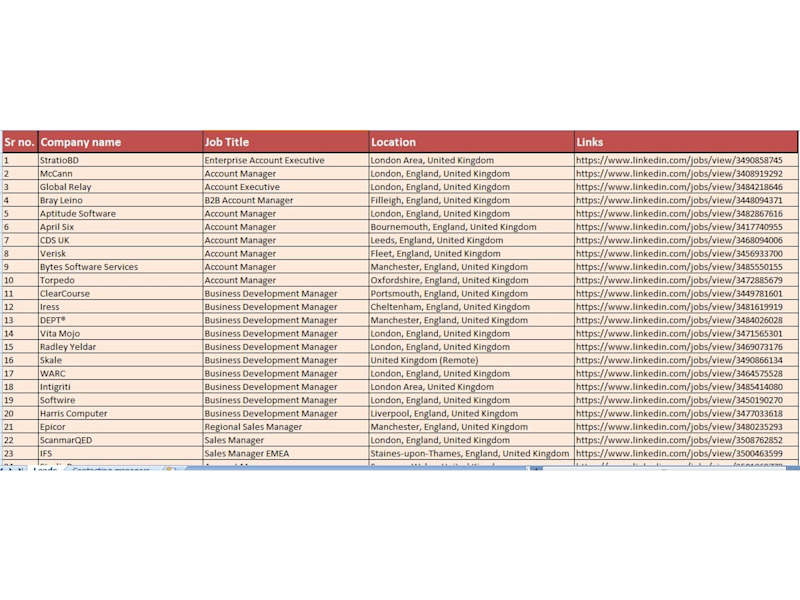Viewport: 800px width, 600px height.
Task: Select the 'Job Title' header cell
Action: [286, 142]
